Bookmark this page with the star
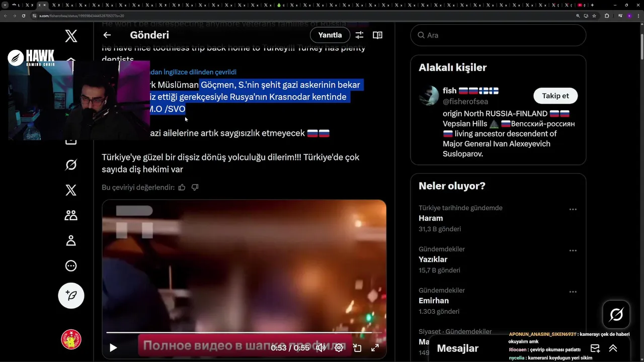The height and width of the screenshot is (362, 644). coord(594,16)
